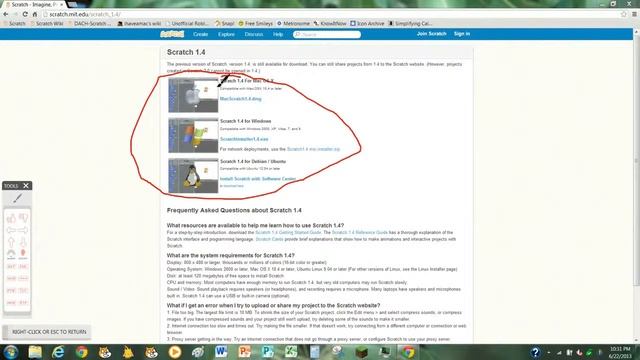This screenshot has height=360, width=640.
Task: Open the Icon Archive bookmark
Action: pos(367,24)
